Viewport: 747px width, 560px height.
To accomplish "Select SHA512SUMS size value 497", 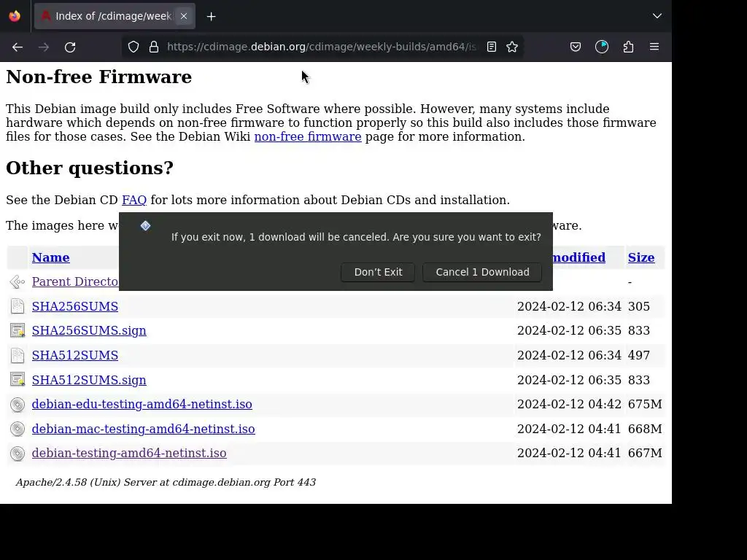I will tap(639, 355).
